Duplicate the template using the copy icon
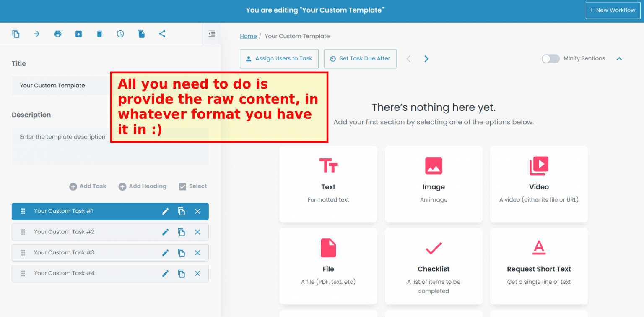 tap(16, 34)
